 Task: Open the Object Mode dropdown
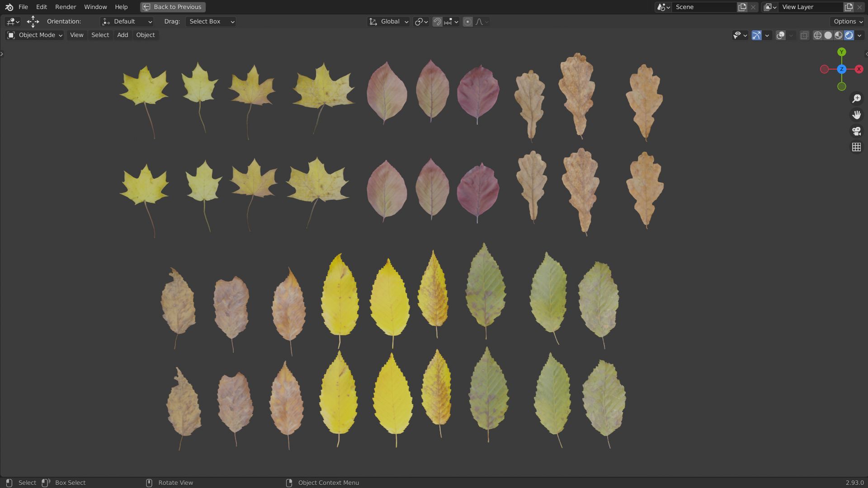[x=34, y=35]
